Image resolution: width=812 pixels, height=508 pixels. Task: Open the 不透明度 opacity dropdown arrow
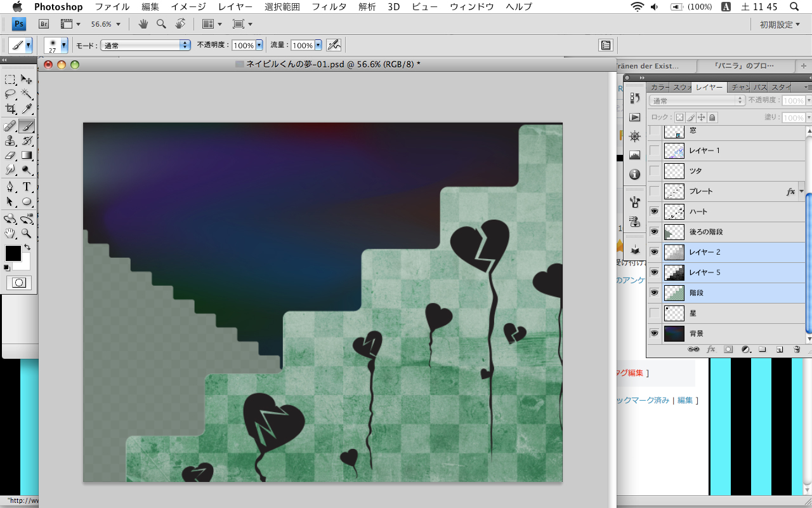click(x=259, y=45)
